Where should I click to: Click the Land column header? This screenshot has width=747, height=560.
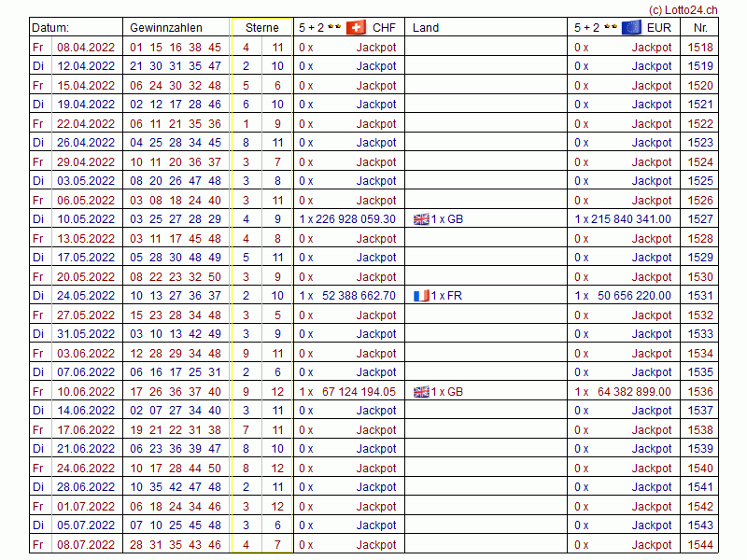426,28
